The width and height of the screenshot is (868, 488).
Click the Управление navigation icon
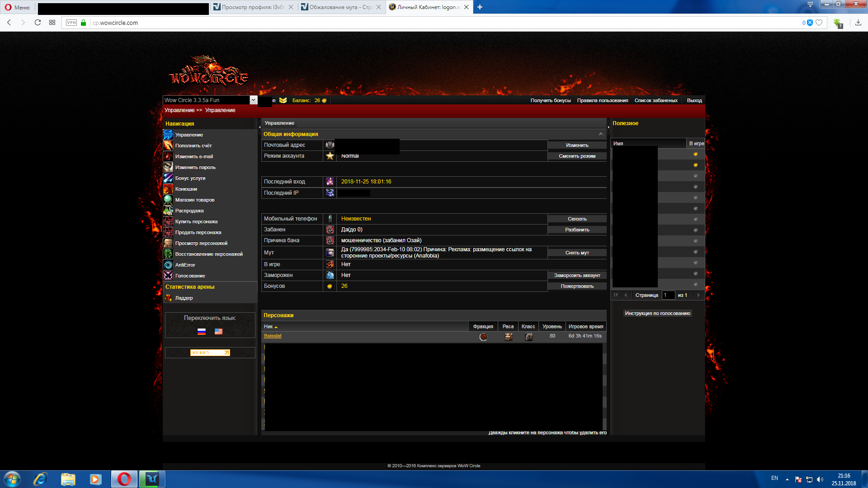168,135
